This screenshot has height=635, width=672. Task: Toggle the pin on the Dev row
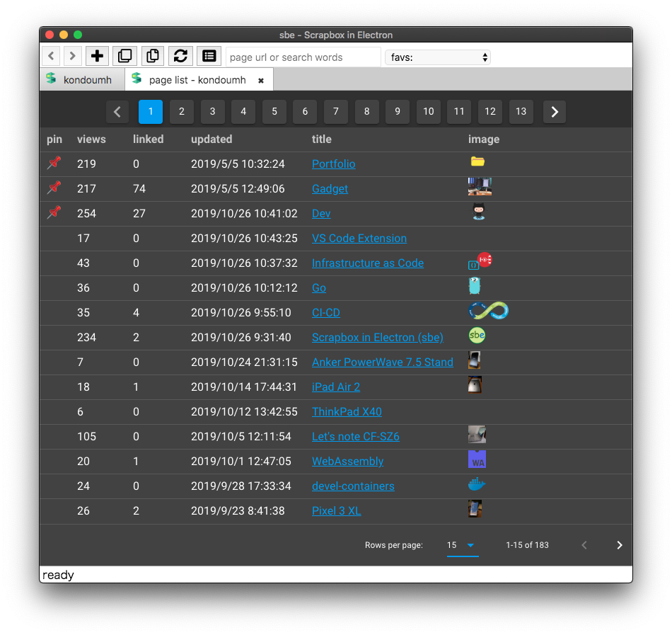coord(54,213)
